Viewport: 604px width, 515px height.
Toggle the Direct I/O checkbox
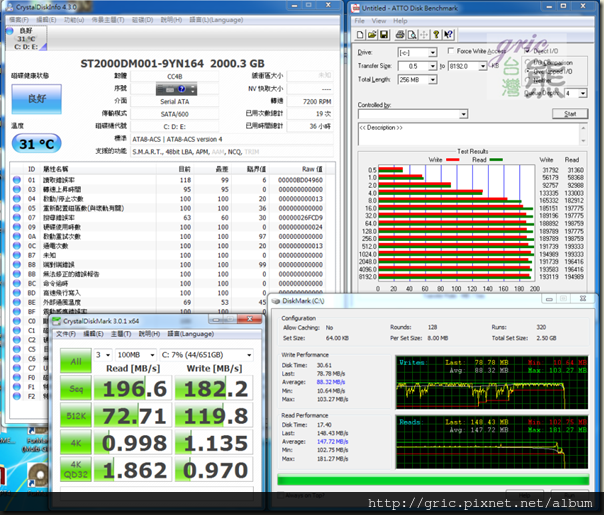pos(527,51)
